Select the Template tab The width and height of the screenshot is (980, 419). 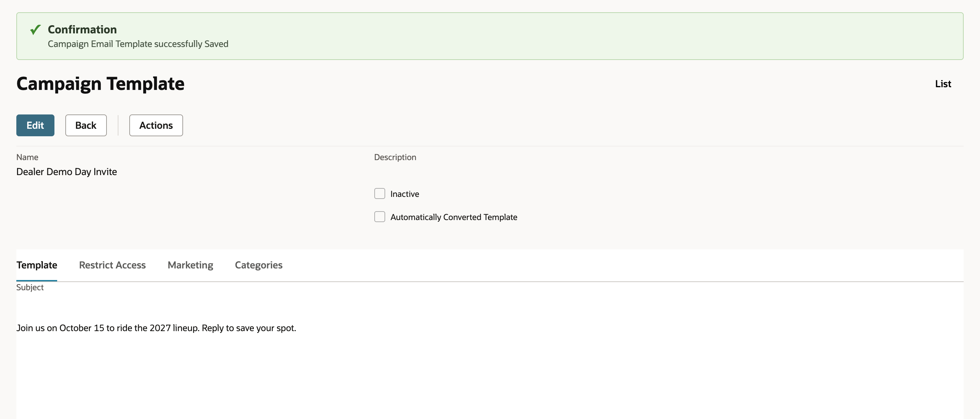(x=37, y=265)
